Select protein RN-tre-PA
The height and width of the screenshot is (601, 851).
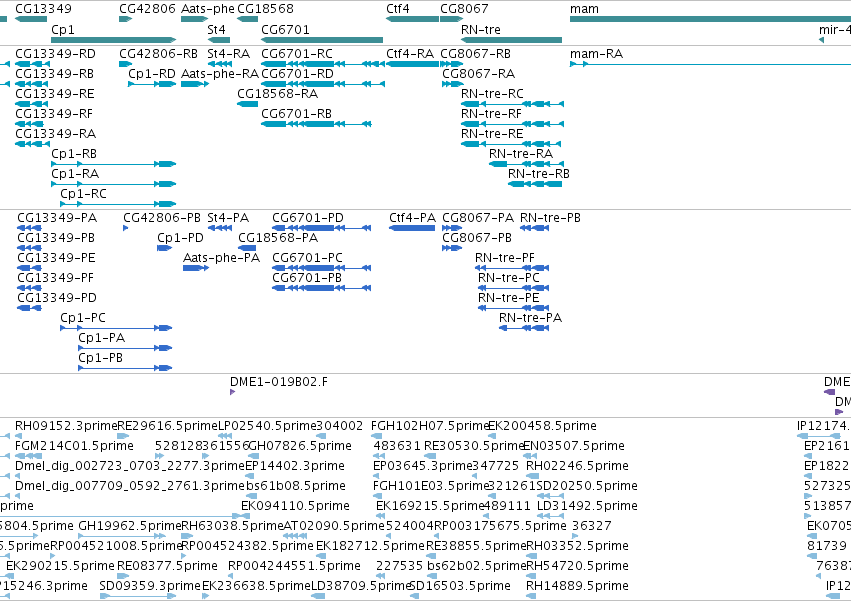tap(530, 318)
